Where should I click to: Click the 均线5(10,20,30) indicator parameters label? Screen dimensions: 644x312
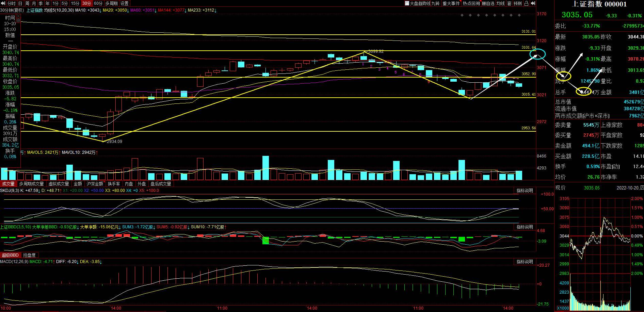tap(59, 10)
